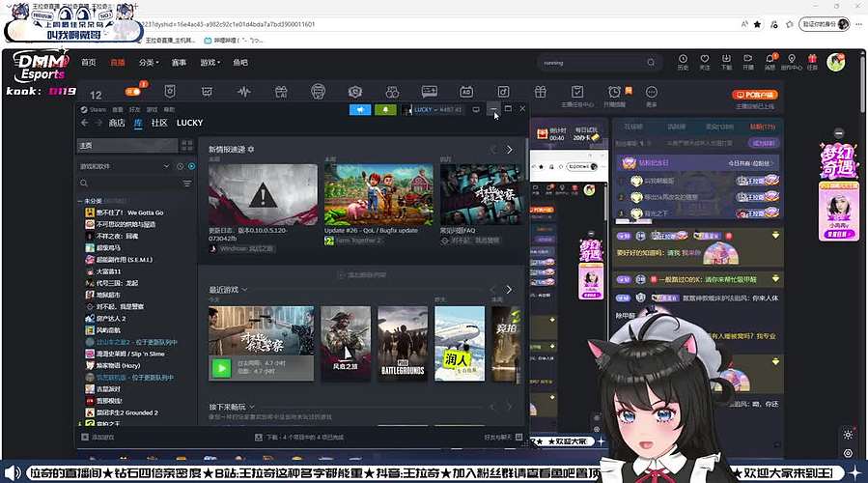Open the green Steam notifications bell

tap(385, 110)
